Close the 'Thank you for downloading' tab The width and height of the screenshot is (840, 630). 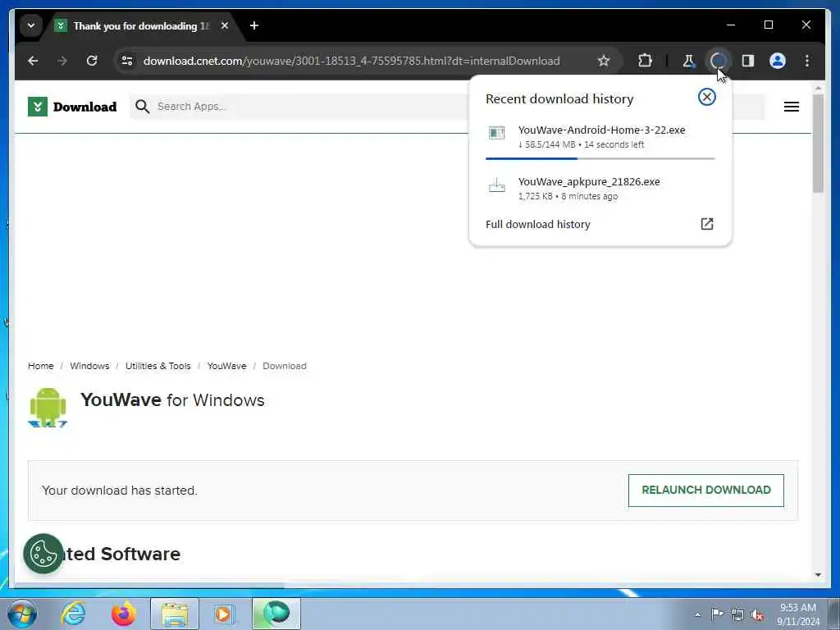click(x=225, y=25)
